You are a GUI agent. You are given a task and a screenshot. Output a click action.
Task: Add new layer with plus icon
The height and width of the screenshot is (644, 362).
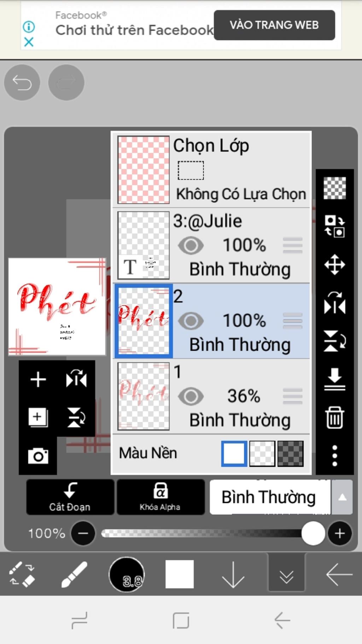click(x=38, y=379)
